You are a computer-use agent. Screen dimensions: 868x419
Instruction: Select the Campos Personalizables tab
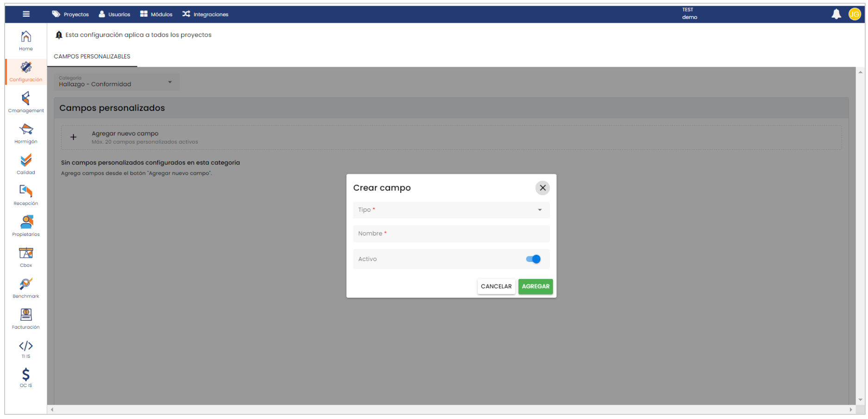coord(92,57)
